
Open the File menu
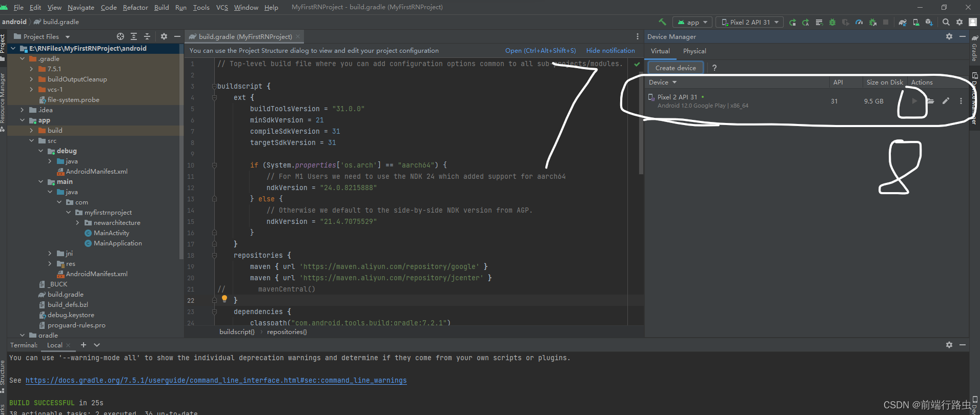[18, 7]
